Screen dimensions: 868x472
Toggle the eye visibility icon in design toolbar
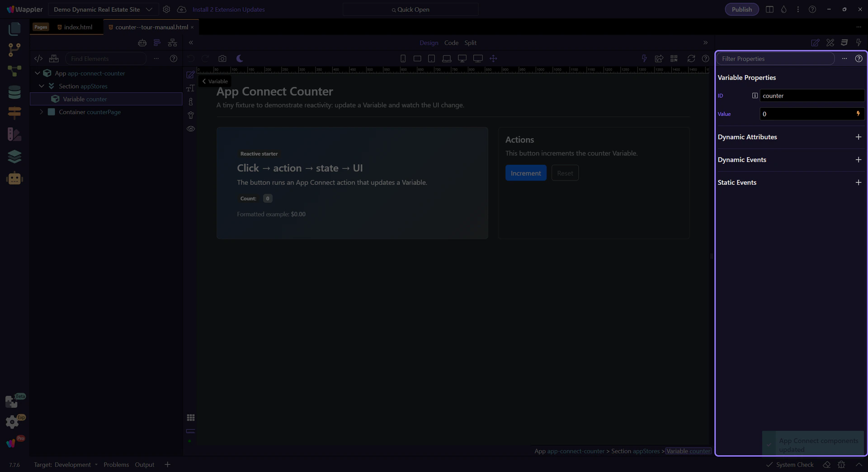click(191, 129)
